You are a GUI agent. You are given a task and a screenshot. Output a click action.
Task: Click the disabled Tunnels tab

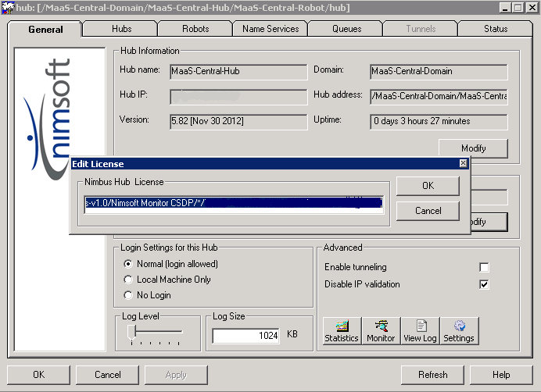tap(421, 29)
